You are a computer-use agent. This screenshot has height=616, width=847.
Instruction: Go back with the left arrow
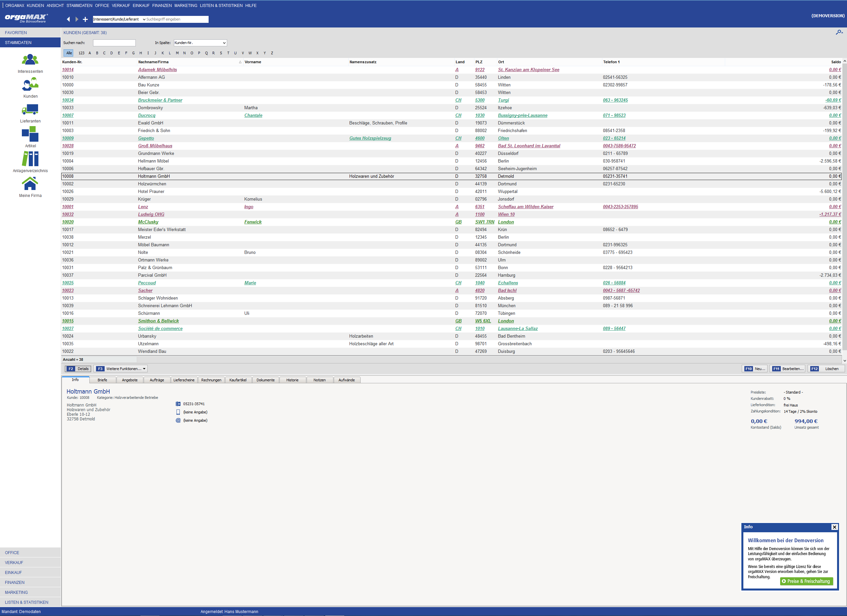pyautogui.click(x=68, y=19)
